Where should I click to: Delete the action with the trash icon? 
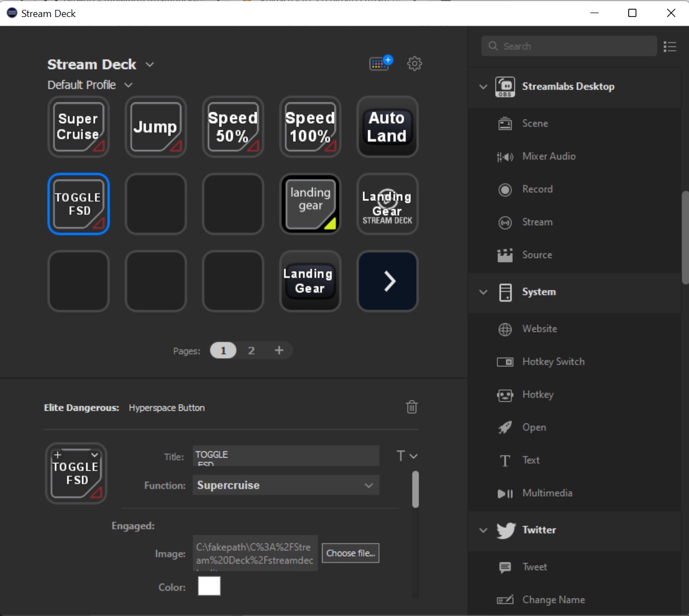pos(412,407)
